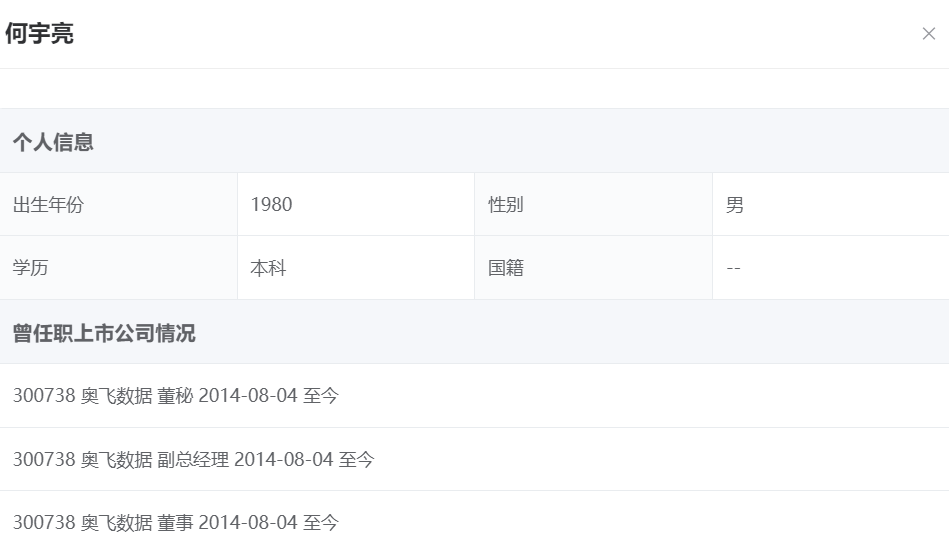This screenshot has width=949, height=550.
Task: Open the 奥飞数据 副总经理 position row
Action: coord(193,459)
